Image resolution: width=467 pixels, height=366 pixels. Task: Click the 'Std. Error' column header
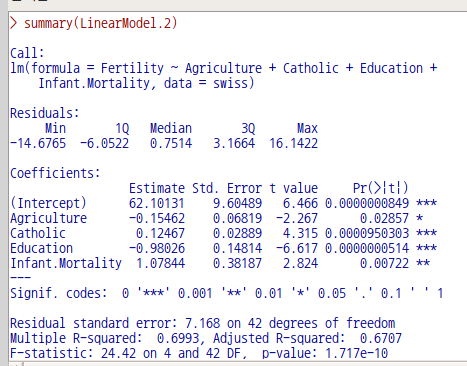227,188
